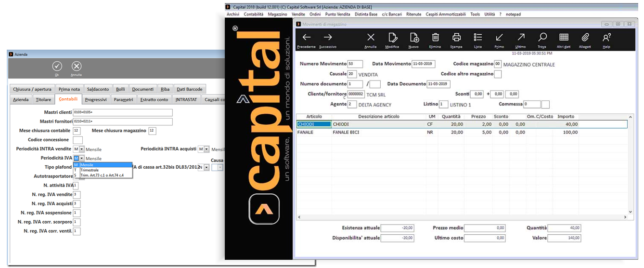Go to Precedente record arrow
Viewport: 644px width, 268px height.
(x=306, y=37)
